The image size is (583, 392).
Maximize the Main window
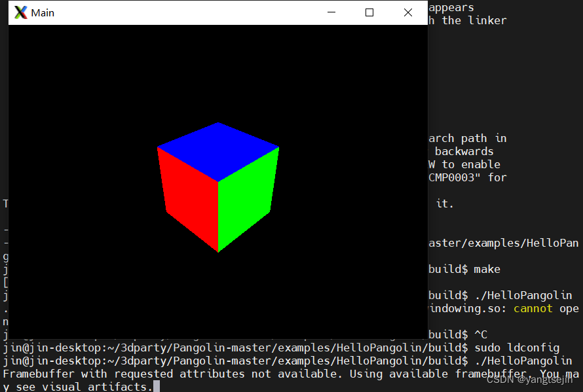tap(369, 12)
